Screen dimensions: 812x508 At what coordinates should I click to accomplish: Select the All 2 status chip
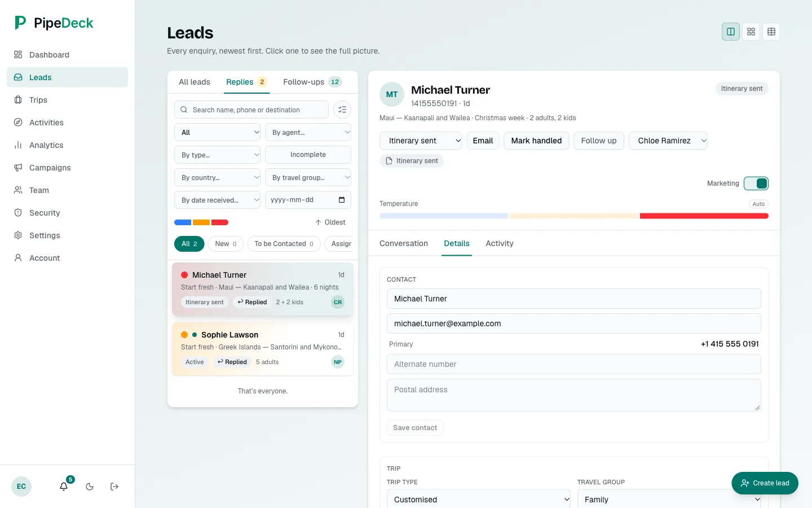point(189,244)
